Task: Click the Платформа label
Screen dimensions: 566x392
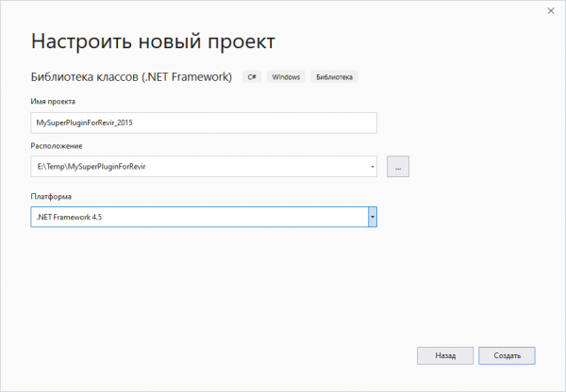Action: click(x=52, y=195)
